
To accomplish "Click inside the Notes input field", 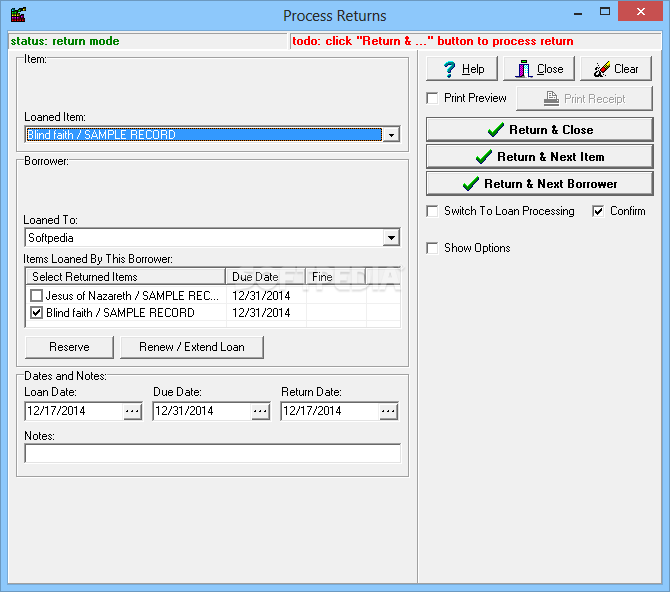I will [212, 453].
